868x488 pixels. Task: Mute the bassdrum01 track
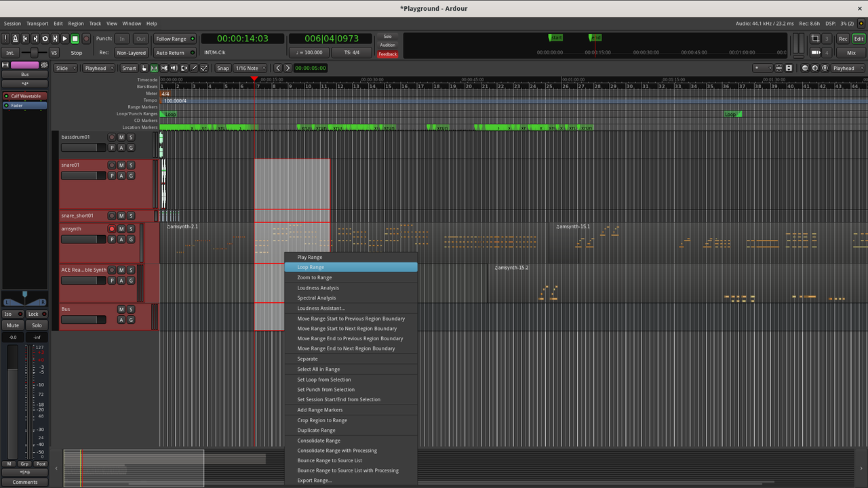click(121, 138)
